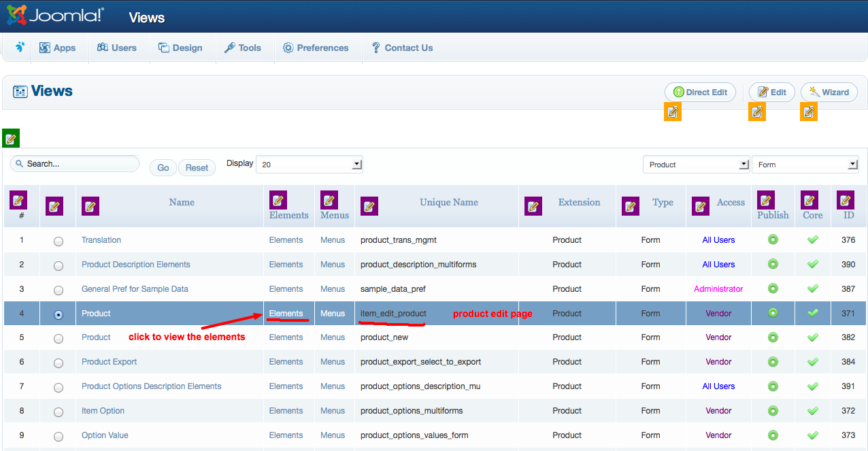Select radio button for Option Value row
This screenshot has height=451, width=868.
tap(59, 436)
